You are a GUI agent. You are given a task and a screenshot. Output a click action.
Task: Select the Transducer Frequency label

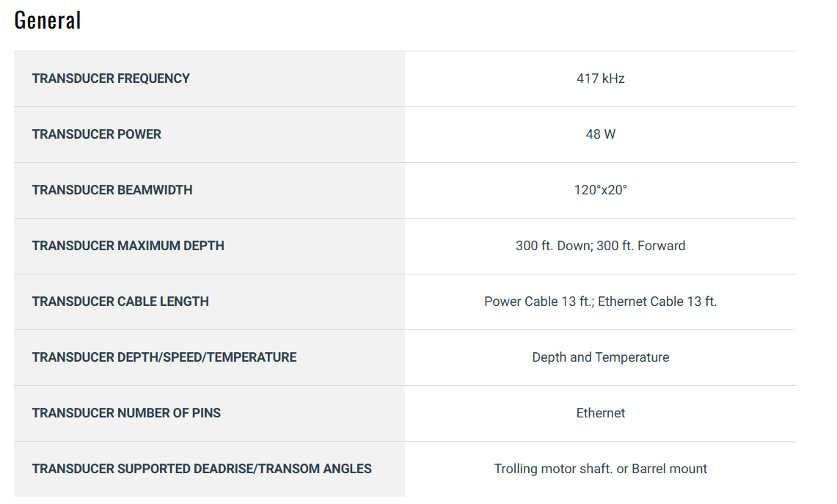click(x=111, y=78)
